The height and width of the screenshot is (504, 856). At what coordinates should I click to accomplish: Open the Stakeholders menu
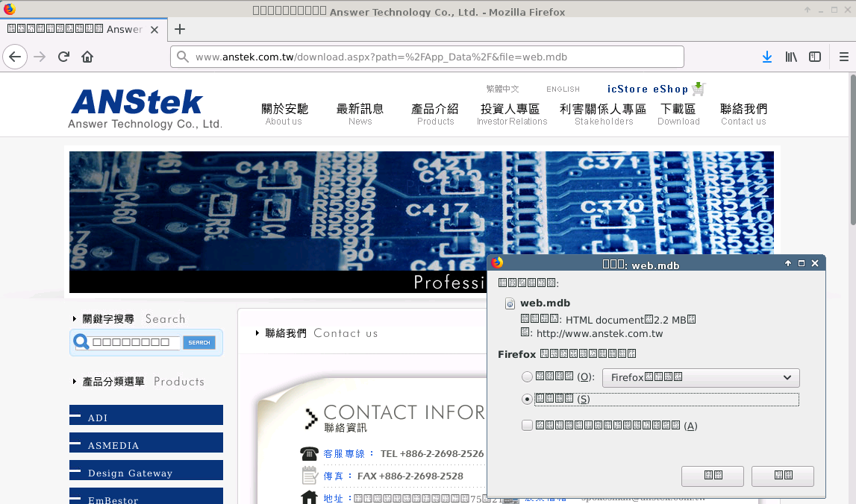[x=603, y=115]
